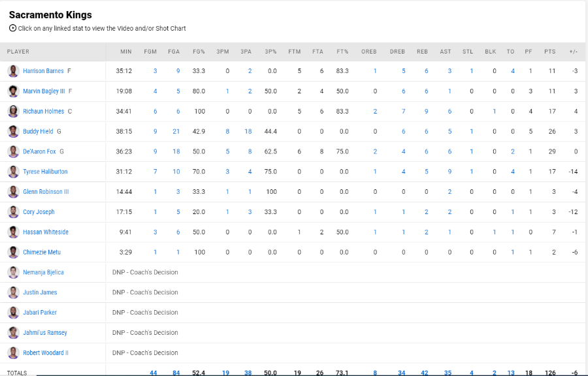
Task: View Richaun Holmes' 9 rebounds
Action: (x=427, y=111)
